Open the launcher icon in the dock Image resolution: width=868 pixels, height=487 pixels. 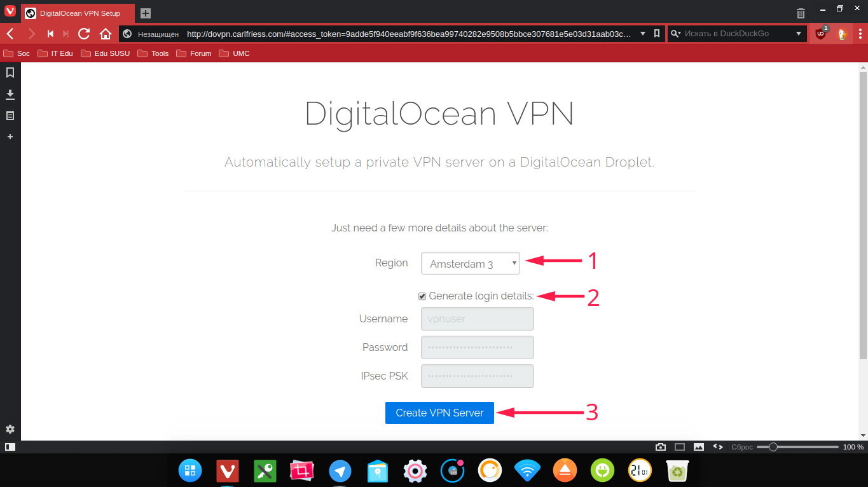pyautogui.click(x=190, y=470)
